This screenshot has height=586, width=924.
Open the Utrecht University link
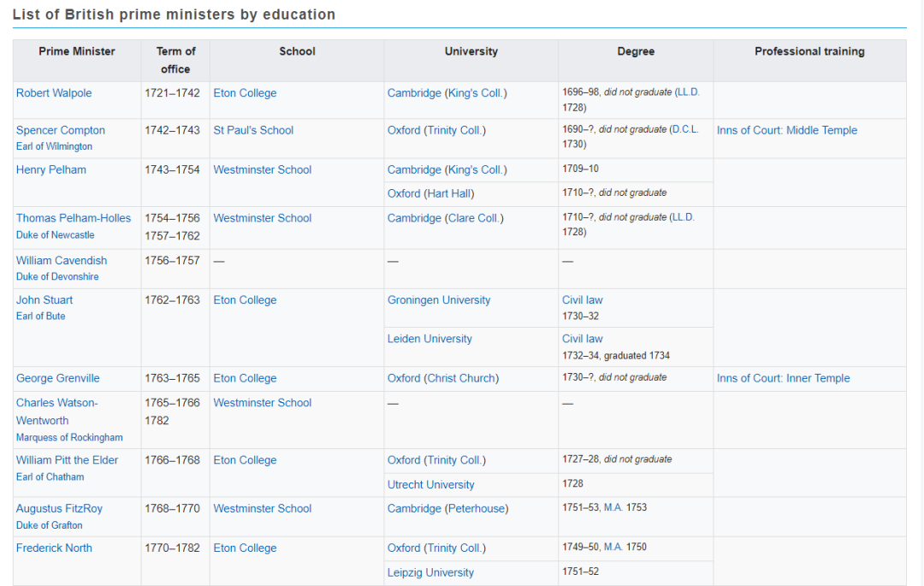pyautogui.click(x=430, y=485)
